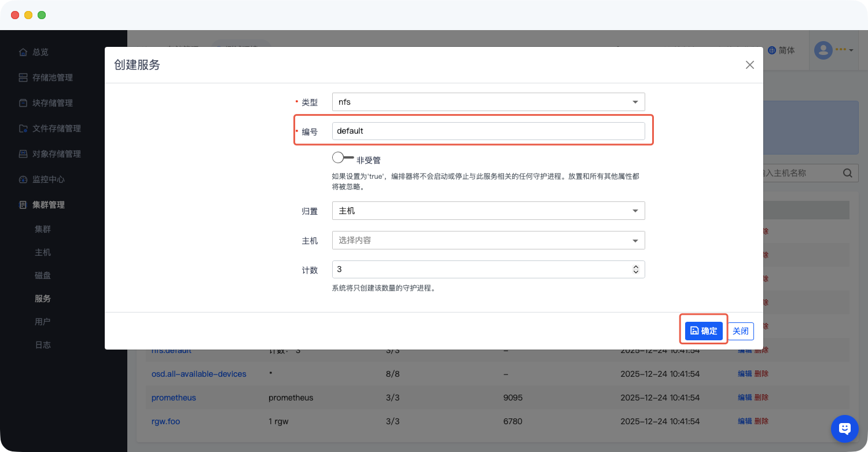
Task: Click the 总览 home icon in sidebar
Action: (23, 52)
